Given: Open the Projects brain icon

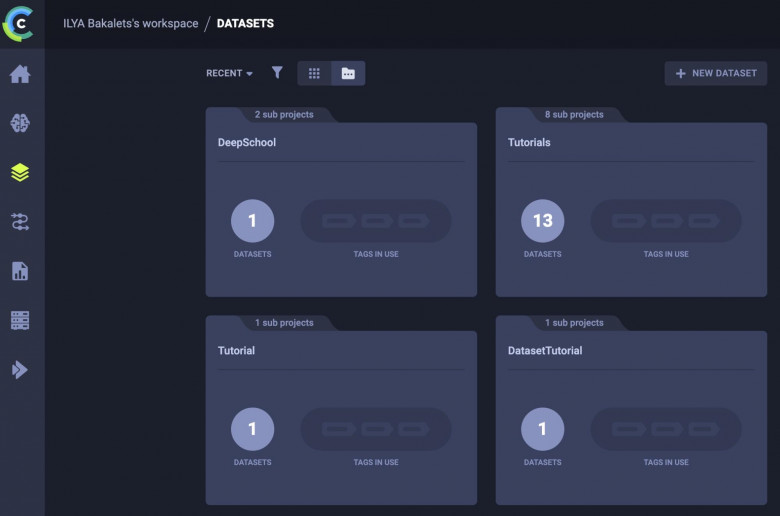Looking at the screenshot, I should [20, 123].
